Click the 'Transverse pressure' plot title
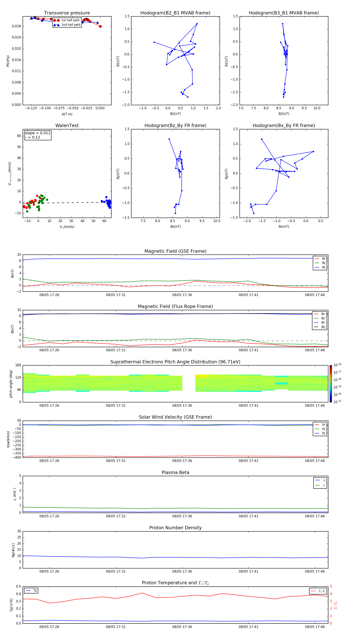The width and height of the screenshot is (351, 644). coord(67,13)
